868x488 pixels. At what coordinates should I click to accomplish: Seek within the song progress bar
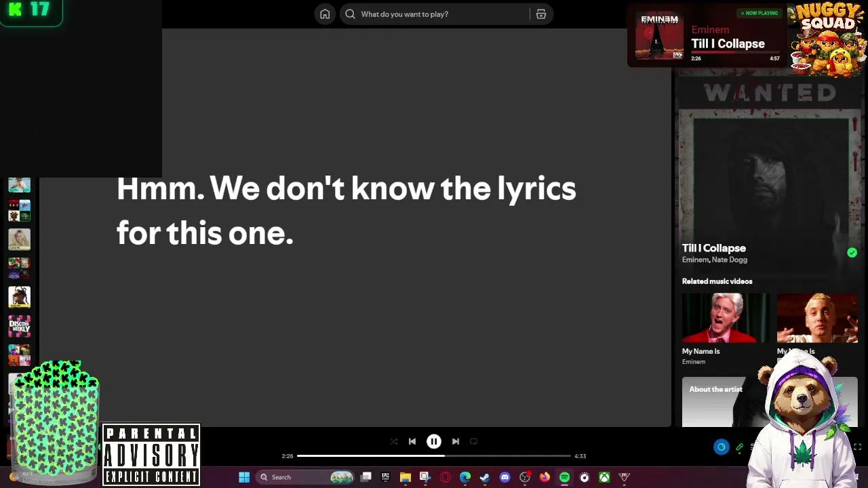coord(434,456)
